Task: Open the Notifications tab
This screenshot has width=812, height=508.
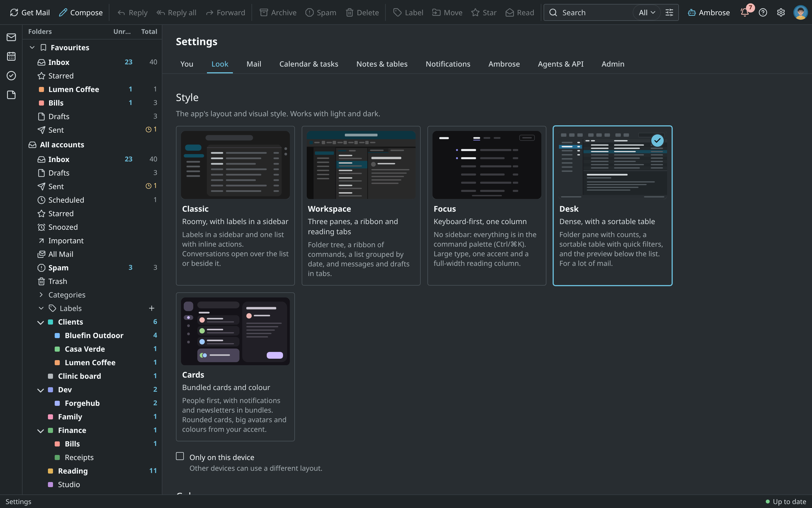Action: point(448,64)
